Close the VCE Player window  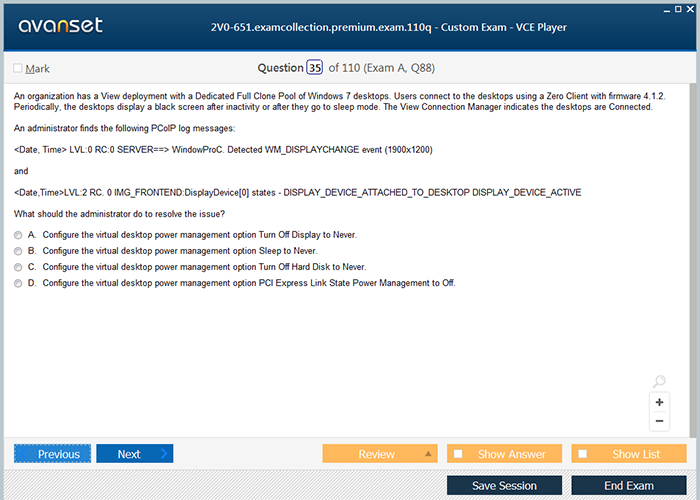pos(691,8)
